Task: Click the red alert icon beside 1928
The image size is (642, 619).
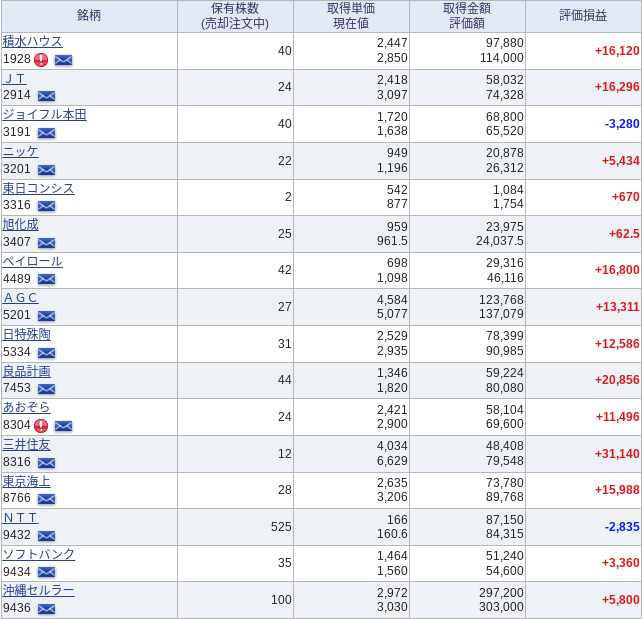Action: pos(41,60)
